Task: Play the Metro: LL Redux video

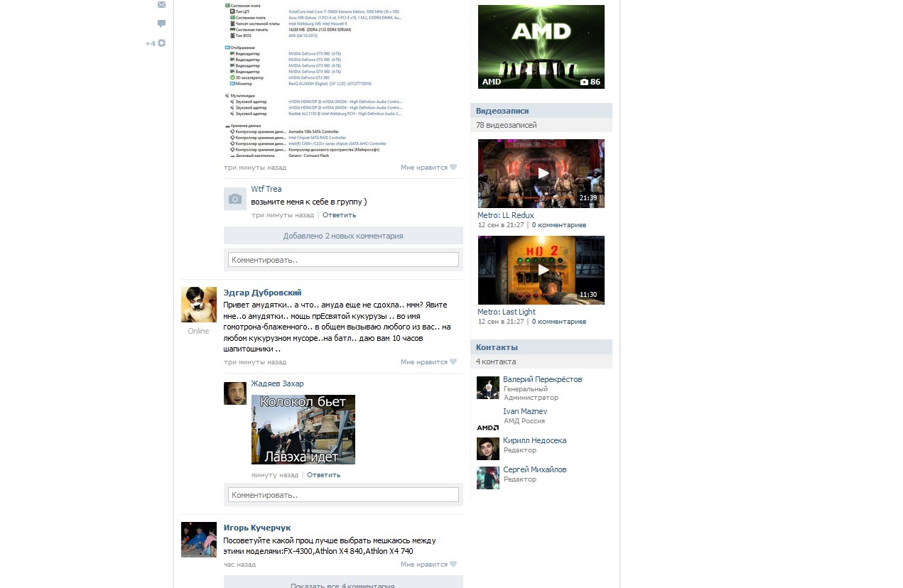Action: [x=541, y=173]
